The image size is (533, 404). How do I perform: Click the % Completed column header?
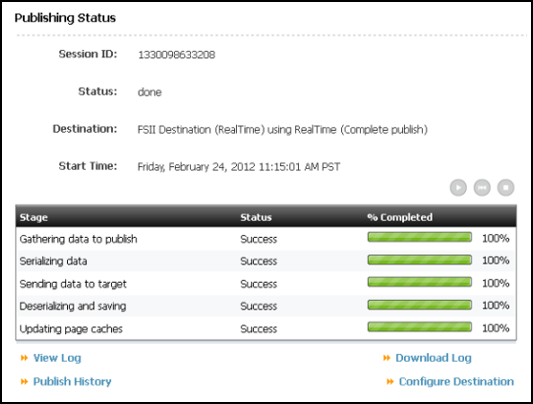(x=400, y=217)
